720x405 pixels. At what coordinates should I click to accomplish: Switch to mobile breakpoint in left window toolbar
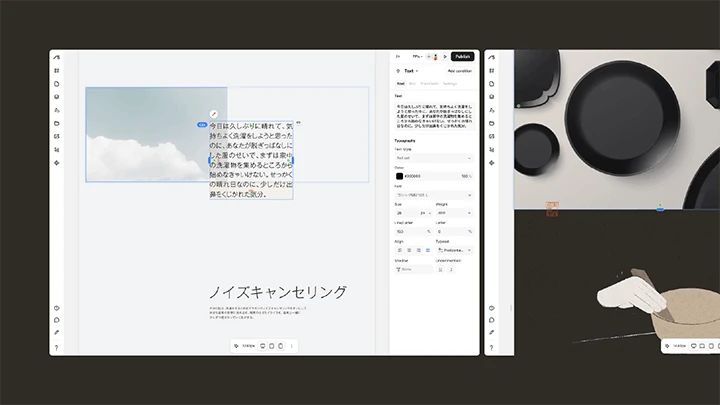point(280,346)
